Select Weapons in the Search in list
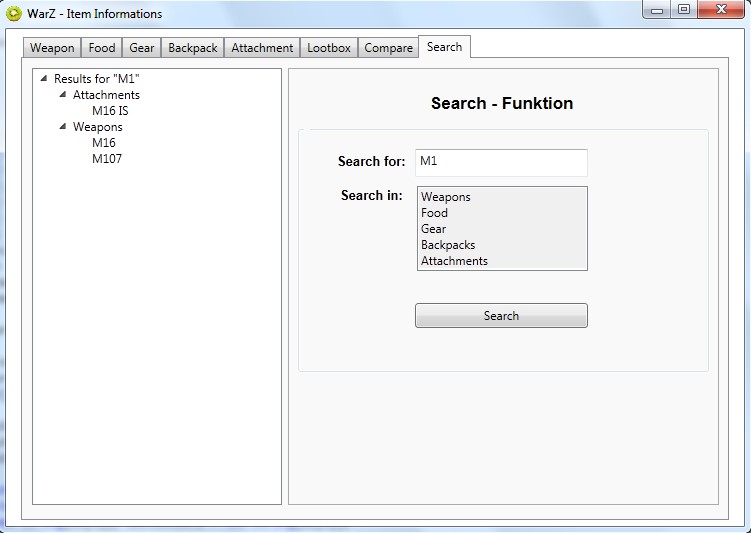751x533 pixels. click(446, 197)
